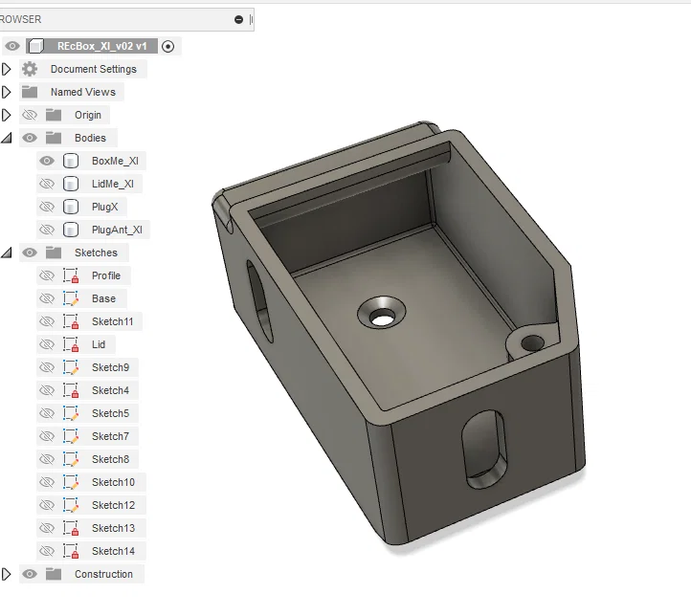The height and width of the screenshot is (616, 691).
Task: Expand the Document Settings node
Action: (x=6, y=69)
